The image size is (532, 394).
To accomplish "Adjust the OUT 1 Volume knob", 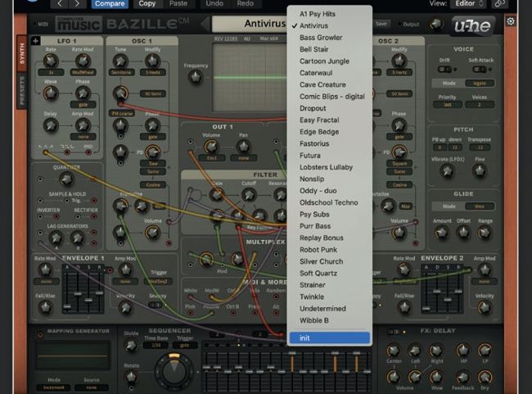I will coord(211,147).
